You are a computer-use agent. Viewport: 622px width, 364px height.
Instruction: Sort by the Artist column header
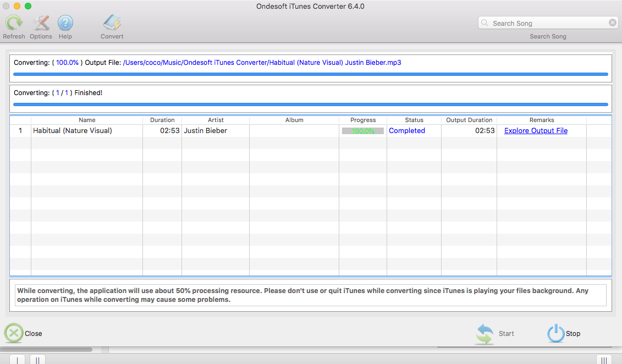(x=216, y=120)
